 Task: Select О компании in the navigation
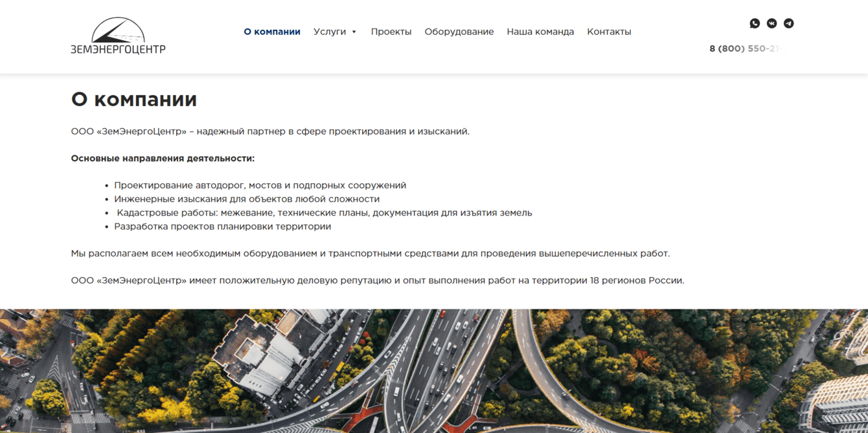(x=271, y=31)
